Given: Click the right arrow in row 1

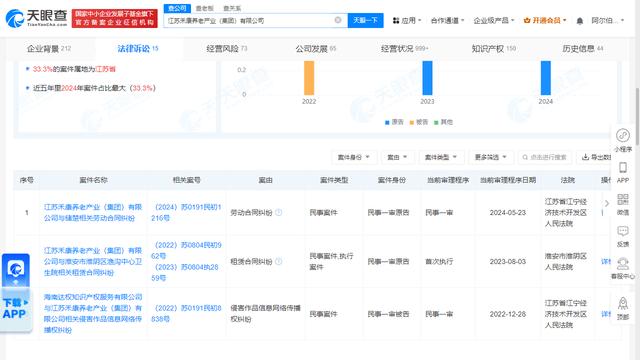Looking at the screenshot, I should (x=607, y=203).
